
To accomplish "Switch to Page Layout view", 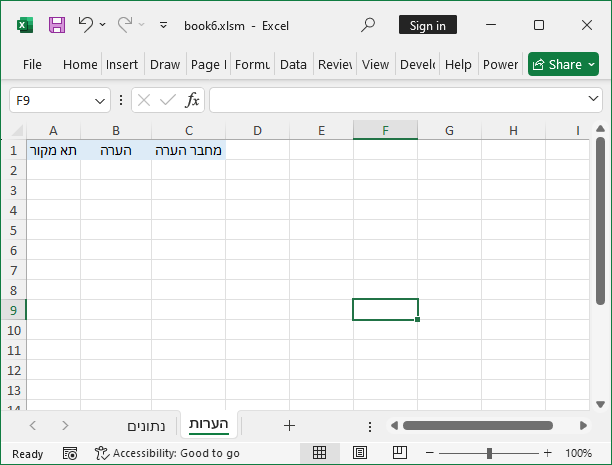I will tap(360, 453).
